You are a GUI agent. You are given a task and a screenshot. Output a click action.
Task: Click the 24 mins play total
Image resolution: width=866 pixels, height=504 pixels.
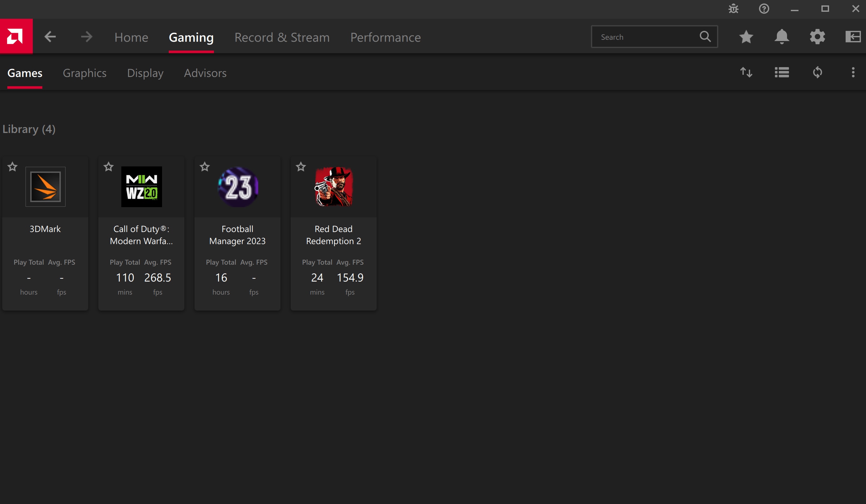coord(317,277)
